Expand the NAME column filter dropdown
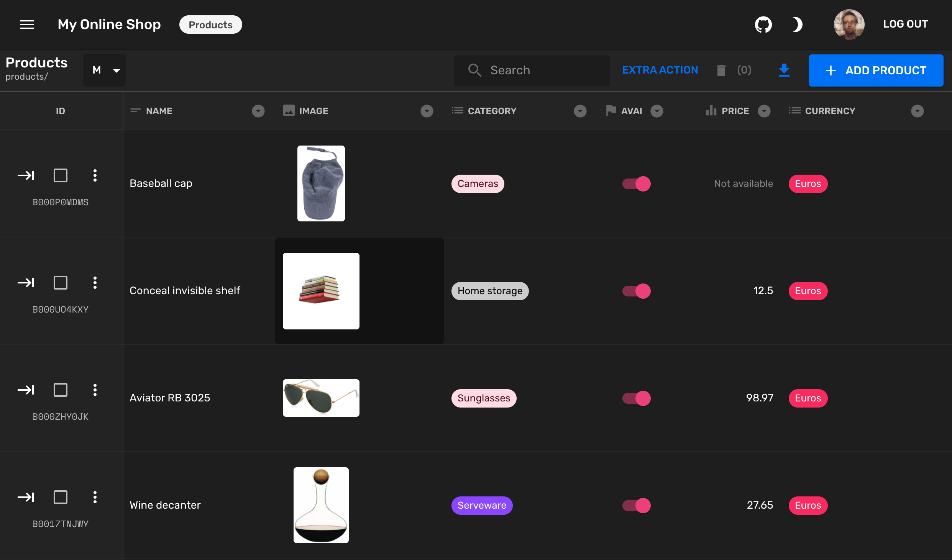 tap(258, 111)
